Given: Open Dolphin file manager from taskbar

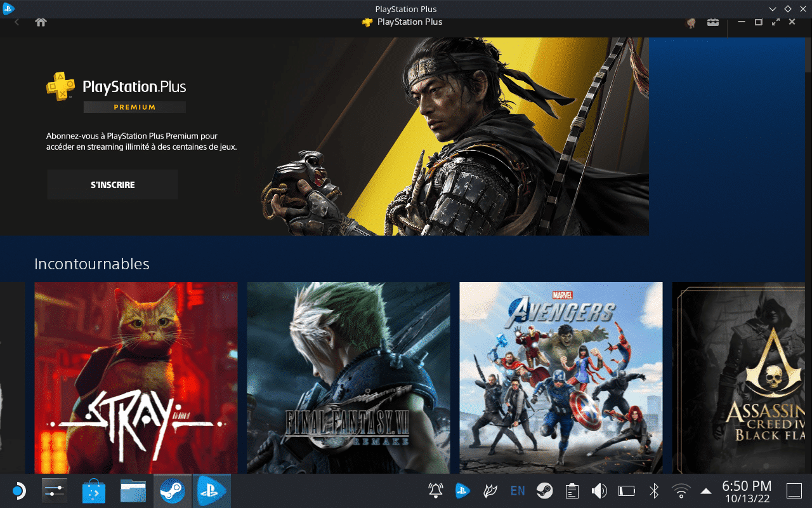Looking at the screenshot, I should (133, 490).
